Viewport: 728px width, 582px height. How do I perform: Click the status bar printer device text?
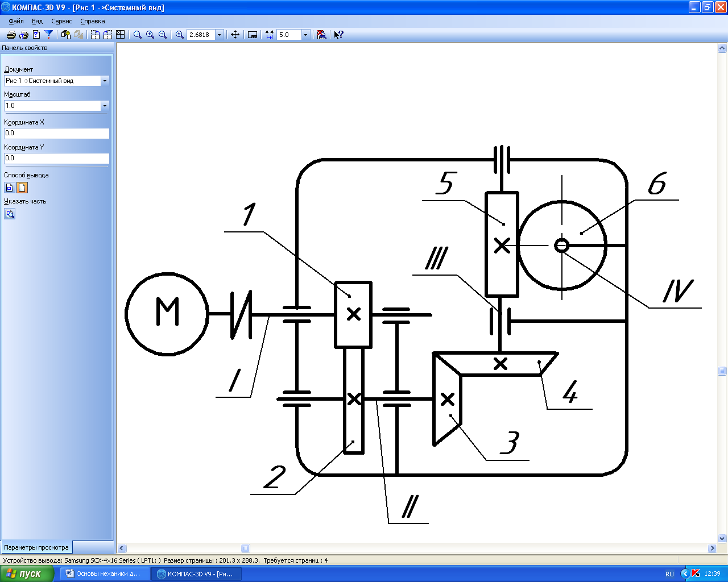(81, 560)
